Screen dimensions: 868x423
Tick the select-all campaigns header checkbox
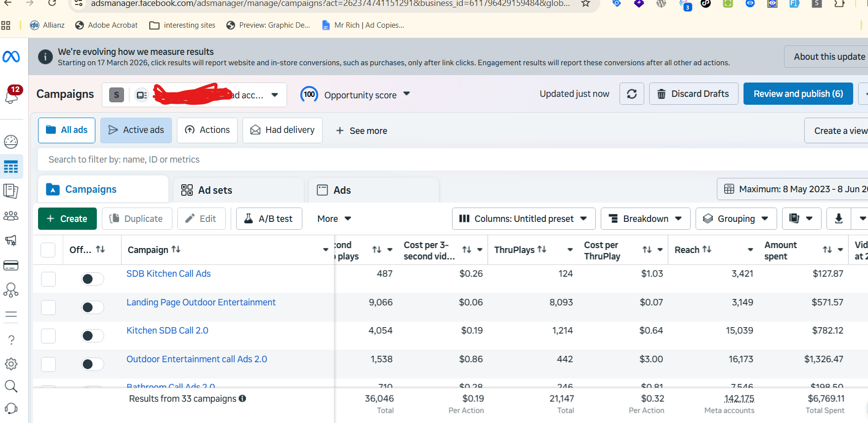[x=48, y=250]
